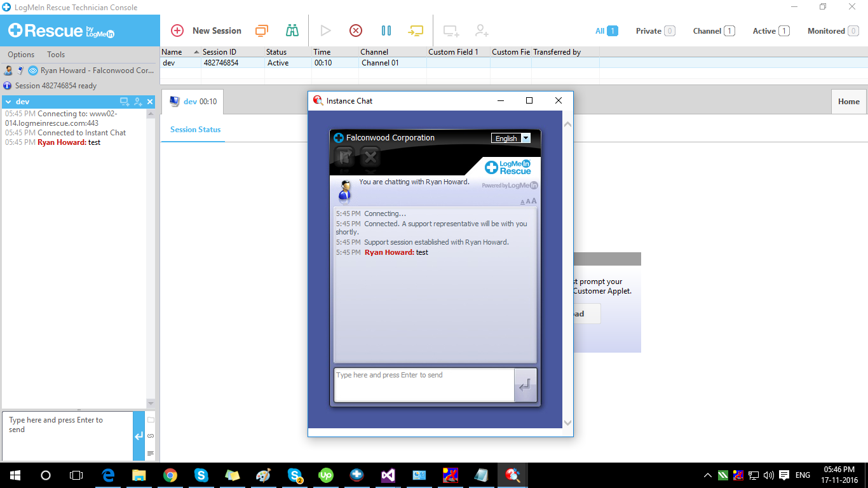Screen dimensions: 868x488
Task: End session with the red X icon
Action: click(356, 30)
